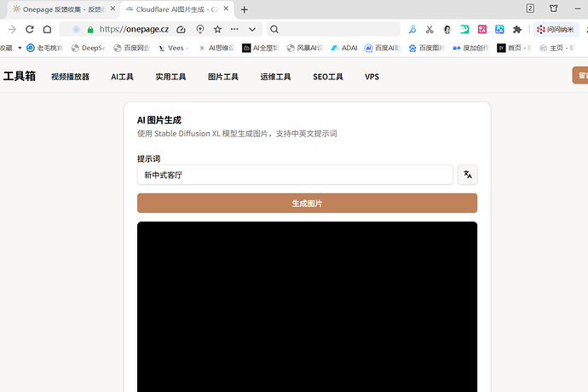
Task: Open the 度加创作 bookmark
Action: click(470, 48)
